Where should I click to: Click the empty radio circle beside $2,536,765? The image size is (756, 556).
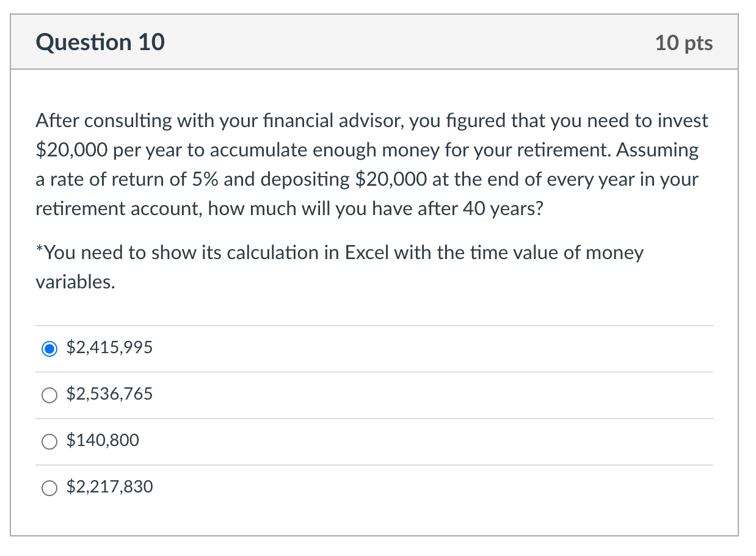tap(49, 395)
